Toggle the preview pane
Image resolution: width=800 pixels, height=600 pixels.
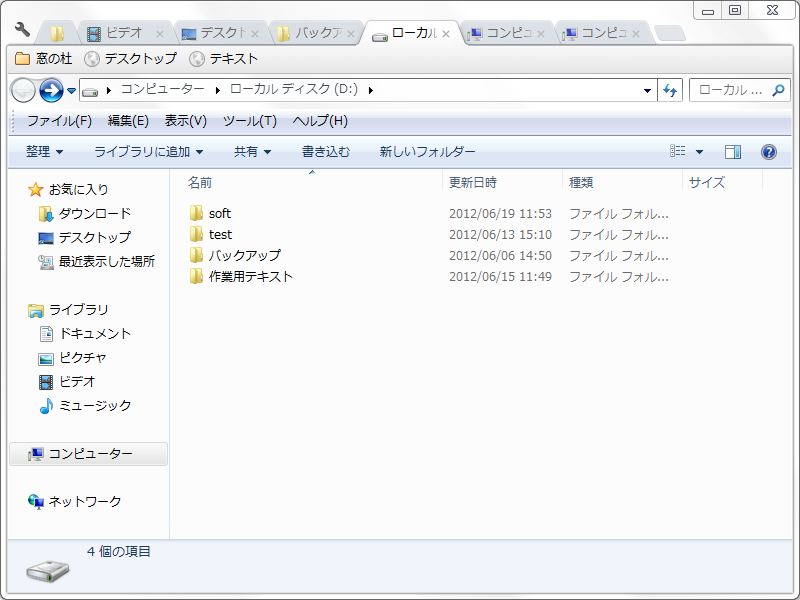tap(733, 152)
